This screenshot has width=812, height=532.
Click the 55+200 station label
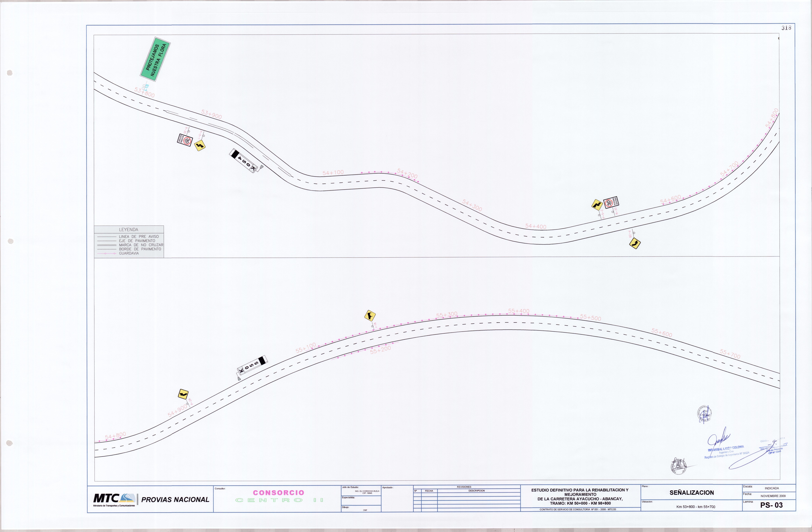pos(380,350)
